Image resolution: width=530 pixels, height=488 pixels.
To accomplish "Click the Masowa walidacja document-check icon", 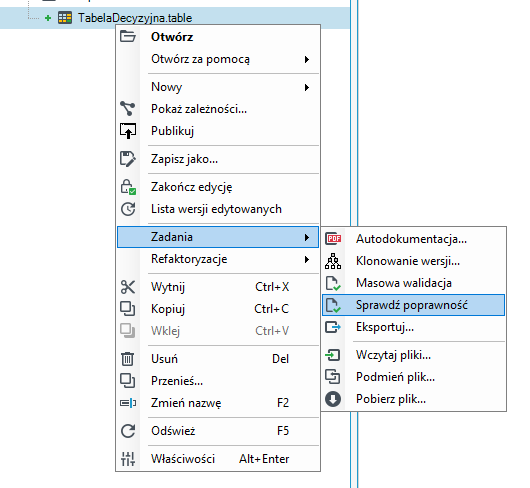I will [333, 283].
